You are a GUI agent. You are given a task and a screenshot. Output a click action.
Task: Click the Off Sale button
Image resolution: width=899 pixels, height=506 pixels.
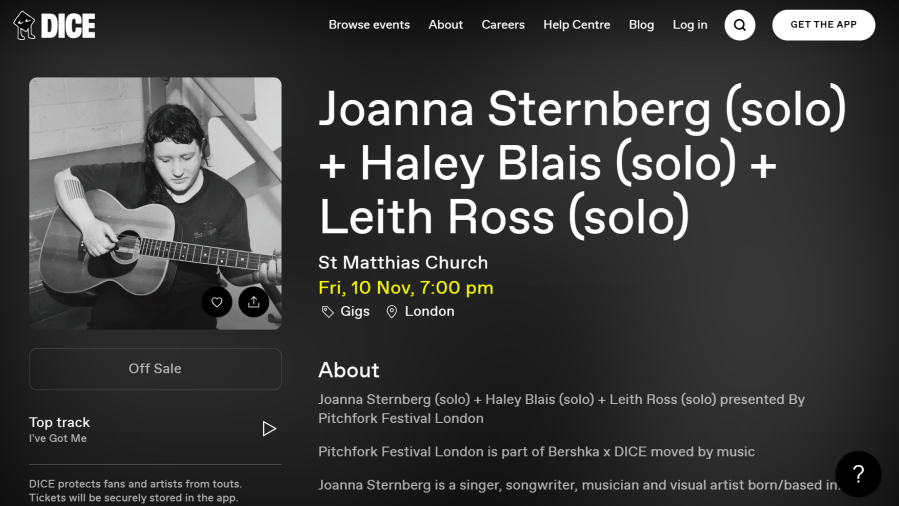155,369
